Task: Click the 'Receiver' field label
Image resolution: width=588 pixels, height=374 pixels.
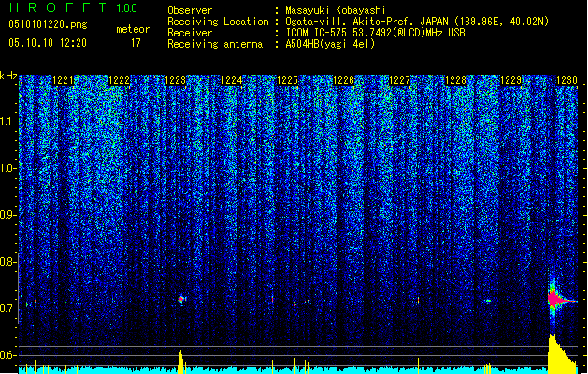Action: pyautogui.click(x=190, y=33)
